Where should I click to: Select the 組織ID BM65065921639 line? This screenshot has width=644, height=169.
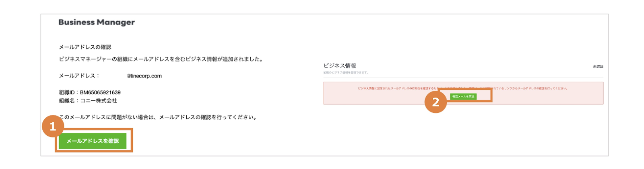point(90,92)
